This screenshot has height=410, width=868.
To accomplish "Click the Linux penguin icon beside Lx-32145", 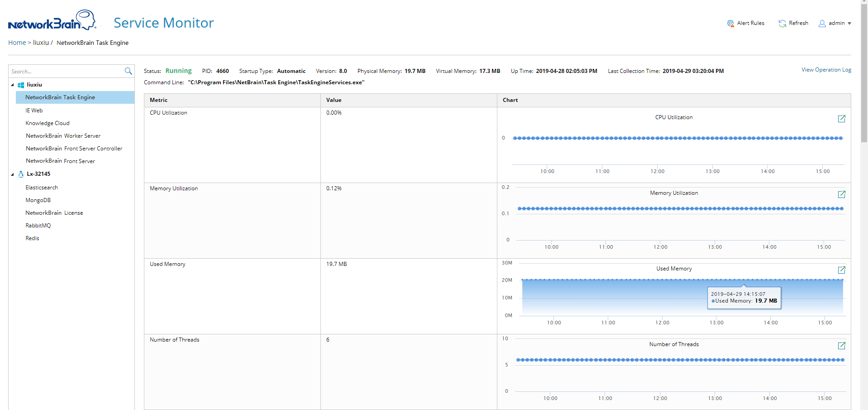I will click(x=21, y=174).
